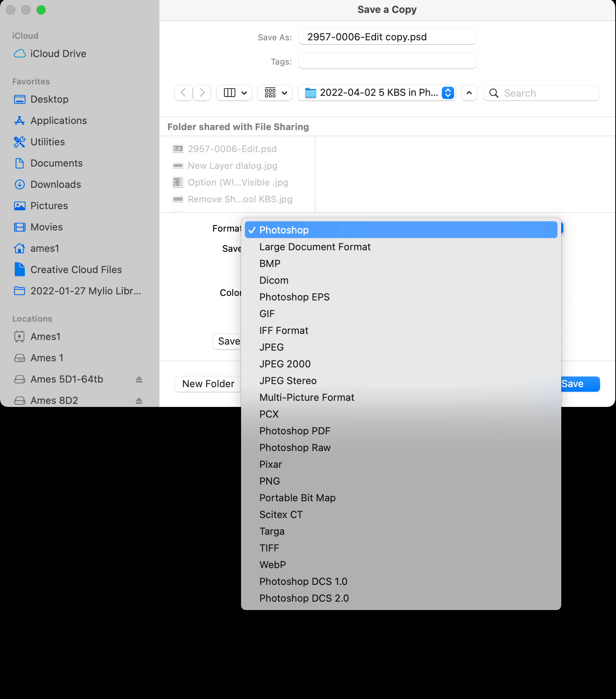616x699 pixels.
Task: Select PNG in the format menu
Action: point(270,481)
